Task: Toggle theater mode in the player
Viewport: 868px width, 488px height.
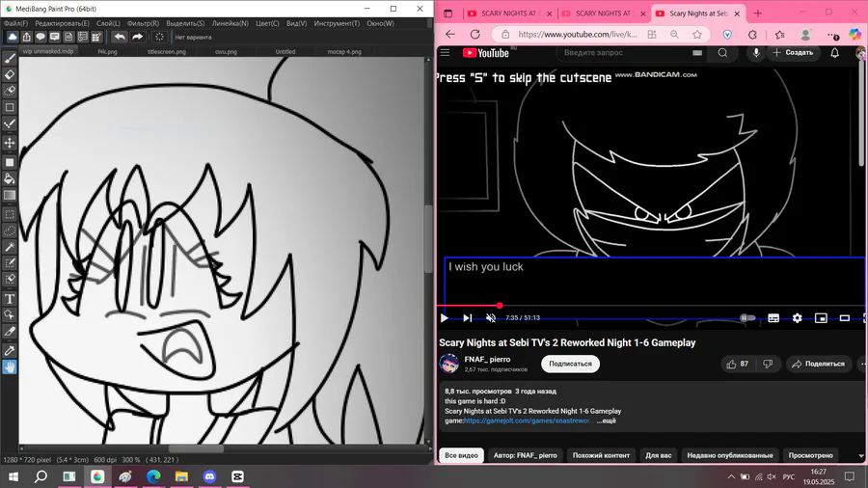Action: (845, 318)
